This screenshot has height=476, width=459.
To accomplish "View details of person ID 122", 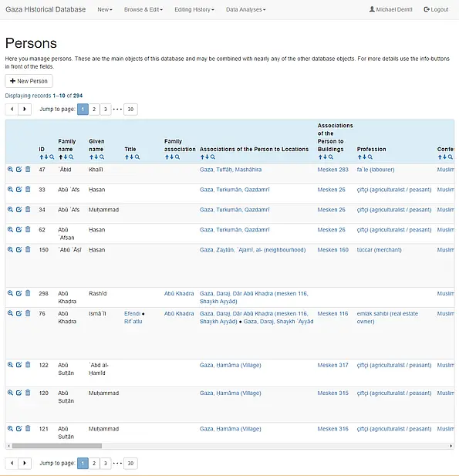I will pos(10,365).
